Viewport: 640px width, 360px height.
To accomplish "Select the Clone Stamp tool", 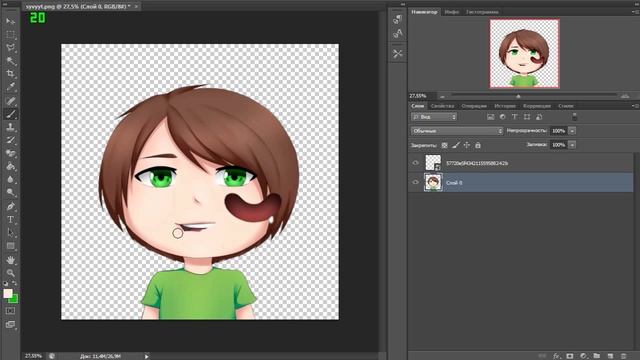I will (10, 127).
